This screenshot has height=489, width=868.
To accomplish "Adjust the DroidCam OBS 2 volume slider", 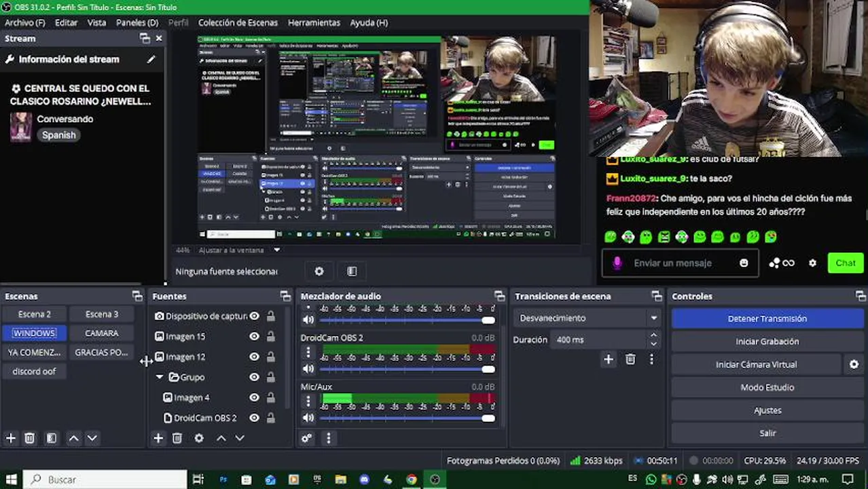I will [408, 369].
